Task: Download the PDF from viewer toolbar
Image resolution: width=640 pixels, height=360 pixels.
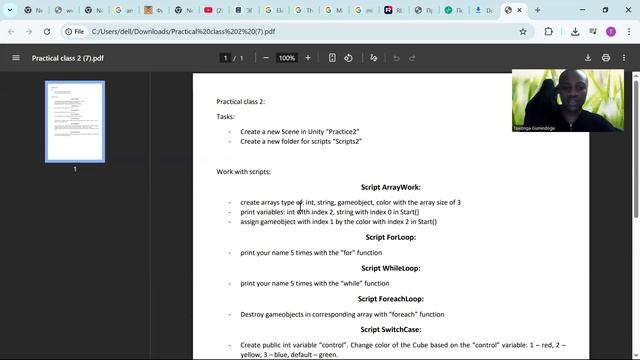Action: (x=588, y=58)
